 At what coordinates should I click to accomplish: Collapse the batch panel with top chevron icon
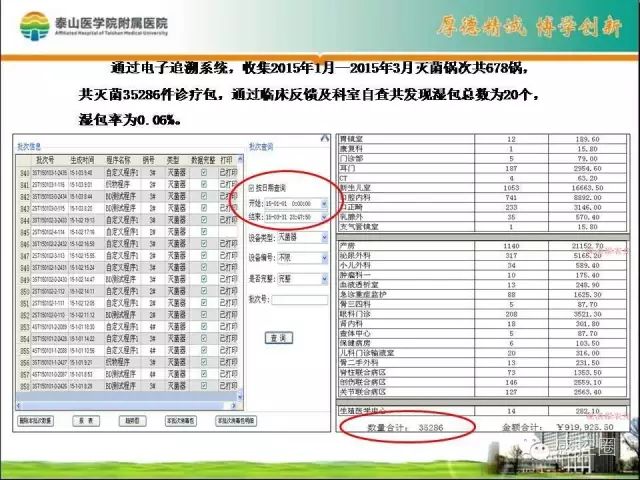click(x=324, y=139)
